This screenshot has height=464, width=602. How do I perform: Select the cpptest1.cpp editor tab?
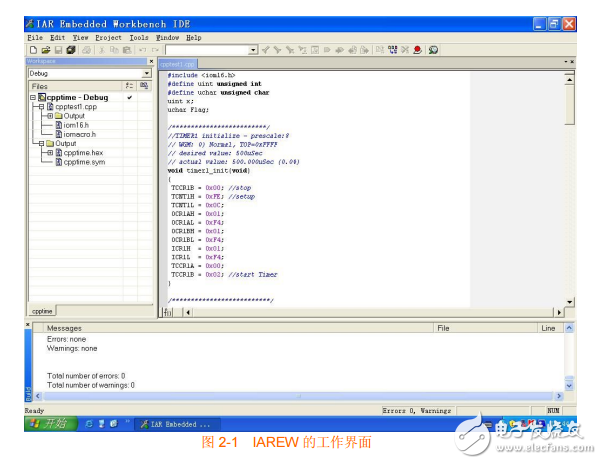pos(178,63)
